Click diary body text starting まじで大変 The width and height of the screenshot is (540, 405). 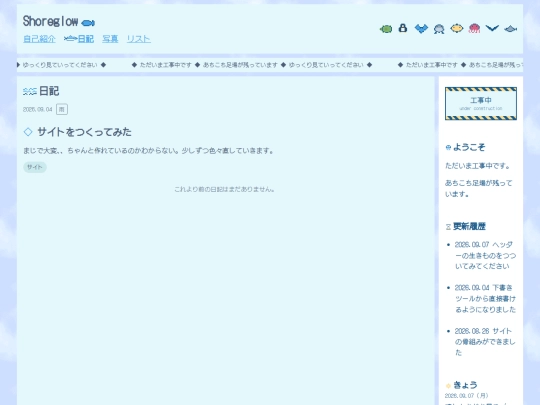pos(148,150)
